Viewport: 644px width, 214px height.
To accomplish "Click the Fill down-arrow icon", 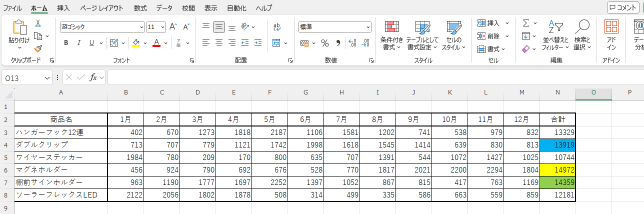I will [x=526, y=36].
